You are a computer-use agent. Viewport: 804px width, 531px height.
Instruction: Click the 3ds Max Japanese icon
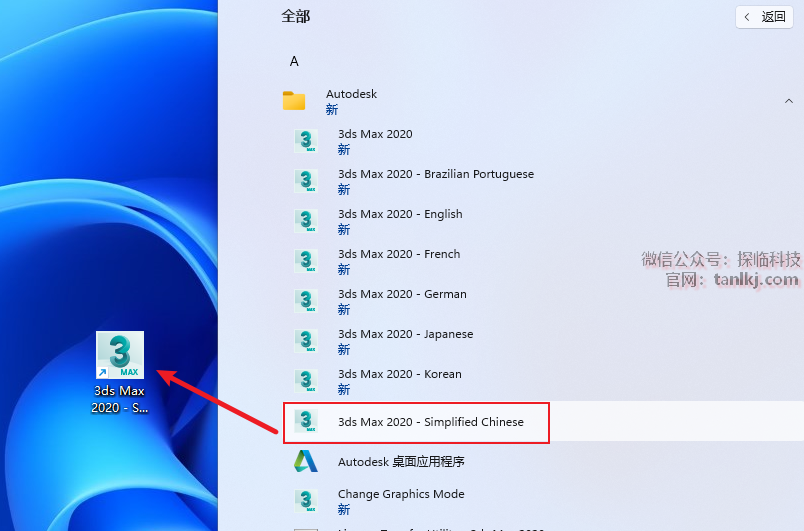click(x=306, y=341)
